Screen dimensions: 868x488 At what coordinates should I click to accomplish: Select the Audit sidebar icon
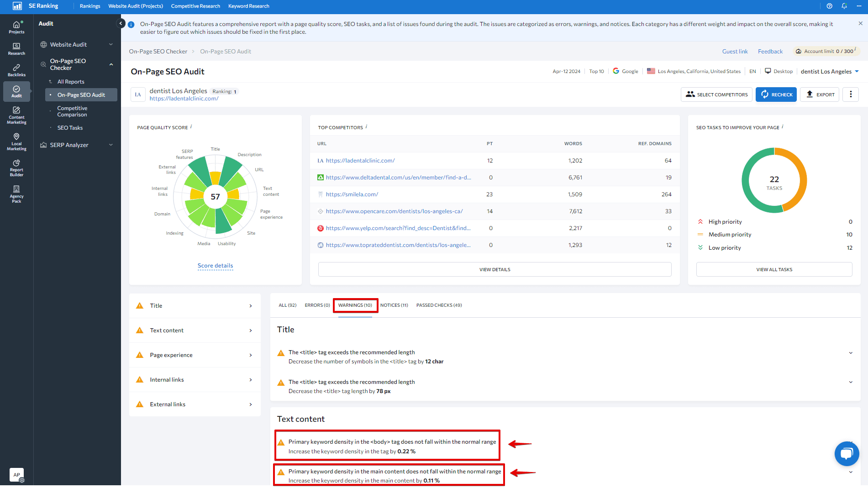tap(16, 91)
